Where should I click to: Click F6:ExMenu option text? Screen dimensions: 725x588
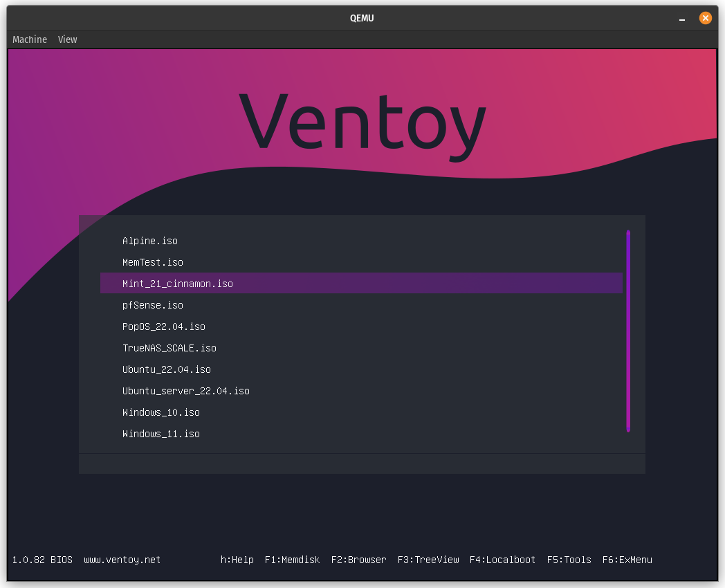coord(627,560)
